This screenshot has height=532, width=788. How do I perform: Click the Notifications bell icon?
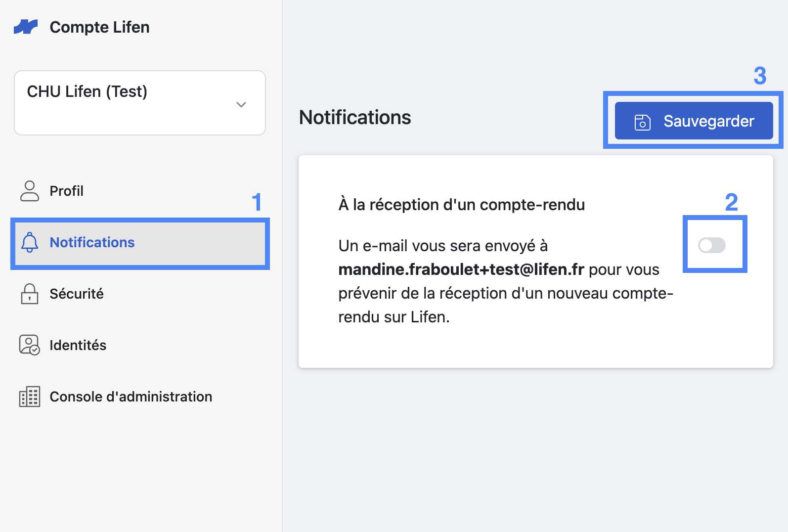[x=30, y=242]
